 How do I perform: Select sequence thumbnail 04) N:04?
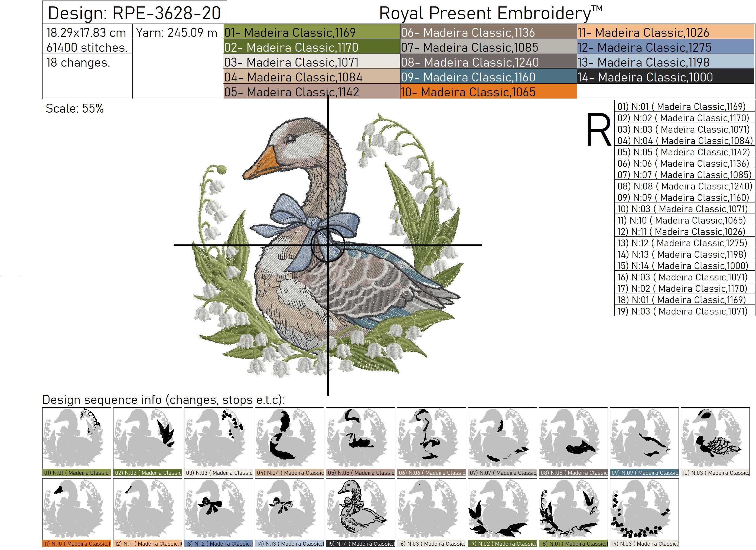click(290, 442)
